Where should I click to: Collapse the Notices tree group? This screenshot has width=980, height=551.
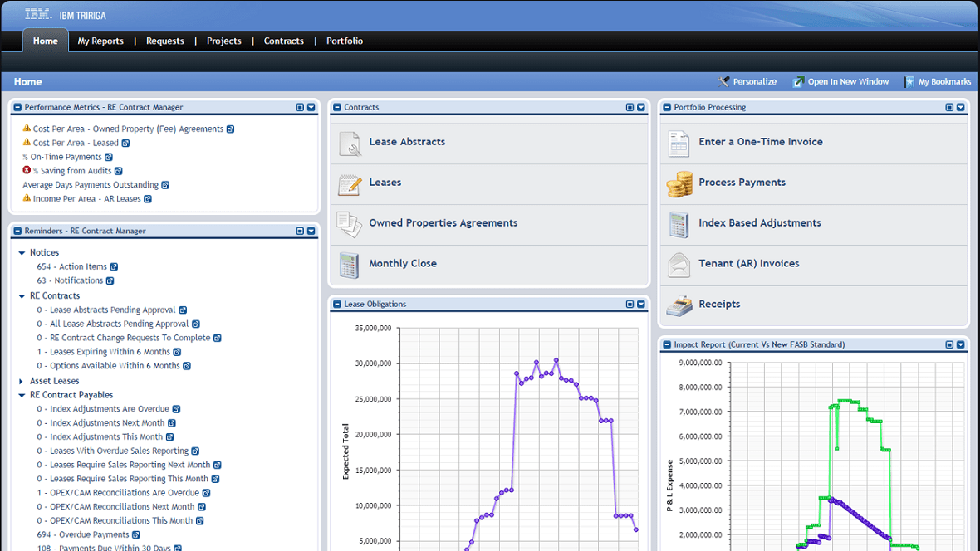click(22, 253)
